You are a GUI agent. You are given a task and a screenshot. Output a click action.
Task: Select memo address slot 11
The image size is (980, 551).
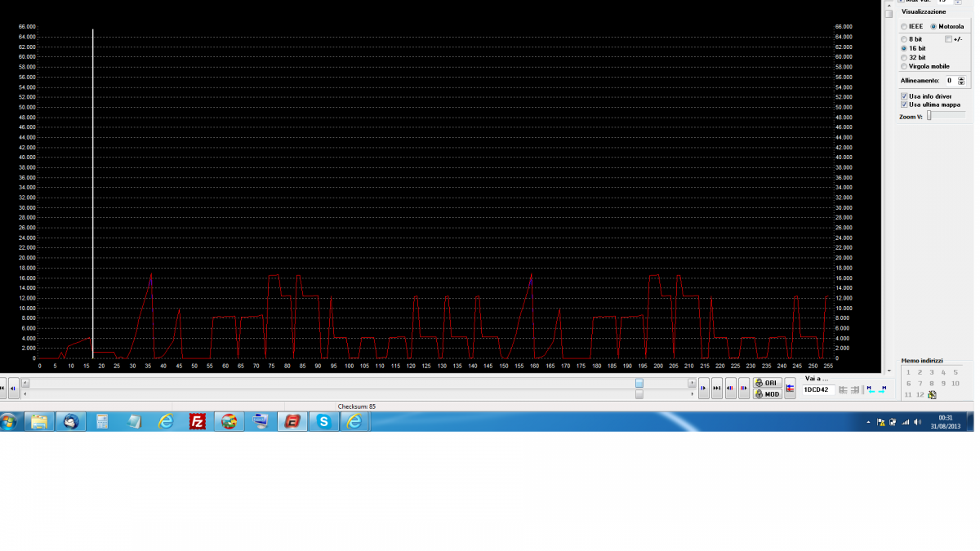tap(908, 394)
